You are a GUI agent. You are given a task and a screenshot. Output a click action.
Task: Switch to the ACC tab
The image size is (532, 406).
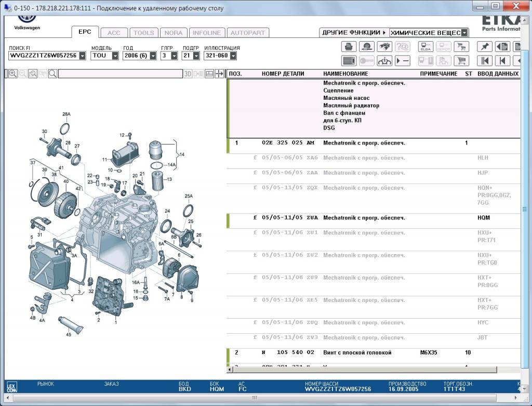point(114,33)
